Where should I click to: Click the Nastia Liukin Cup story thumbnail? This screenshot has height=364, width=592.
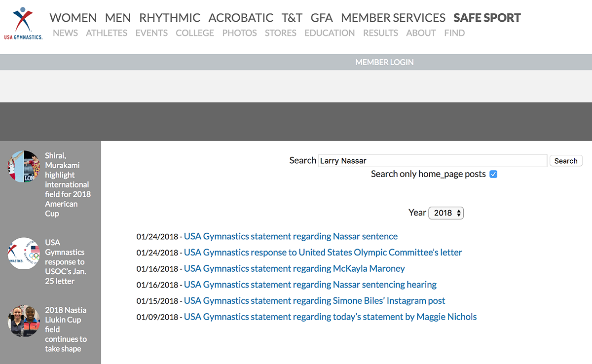pyautogui.click(x=24, y=321)
